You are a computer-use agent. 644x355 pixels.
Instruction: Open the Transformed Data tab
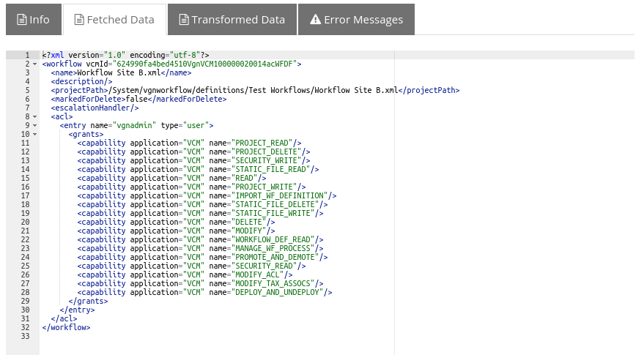coord(232,19)
